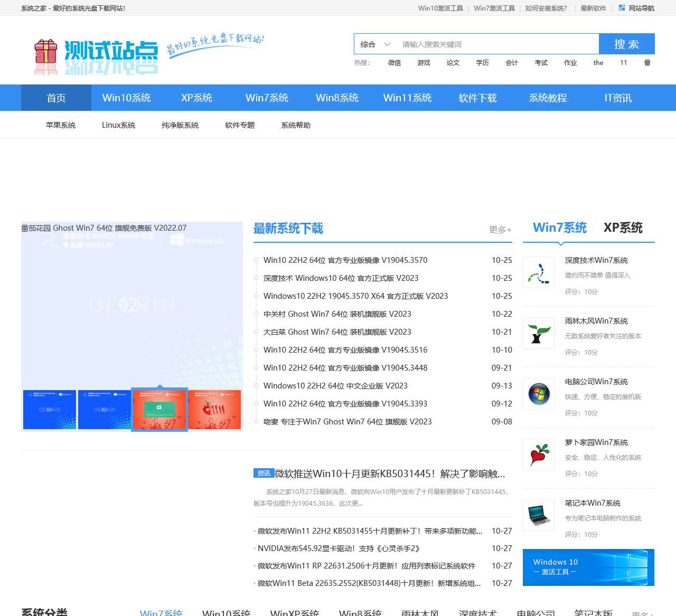
Task: Open 软件下载 in main navigation
Action: coord(477,98)
